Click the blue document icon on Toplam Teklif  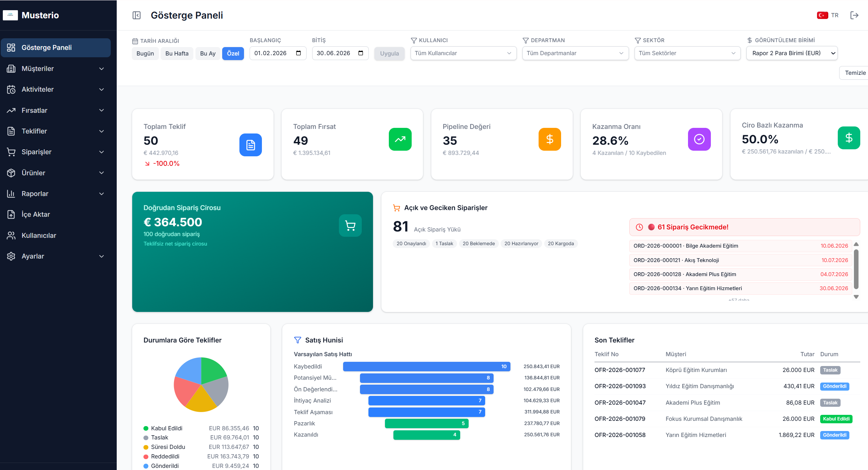click(x=251, y=145)
